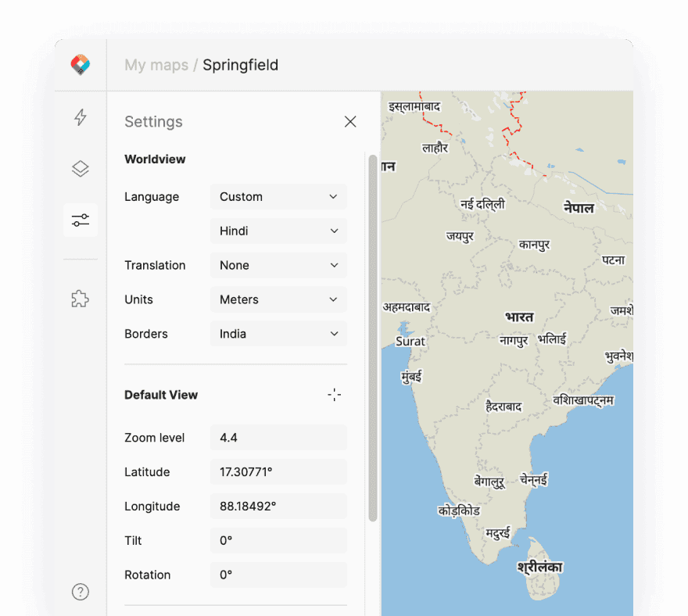Click the Translation setting label
This screenshot has height=616, width=688.
[155, 265]
